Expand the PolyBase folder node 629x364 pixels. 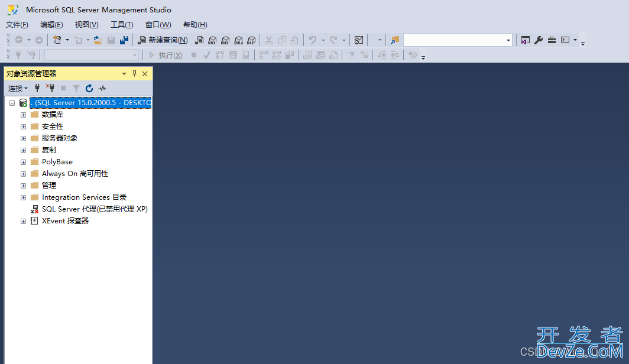pyautogui.click(x=23, y=162)
